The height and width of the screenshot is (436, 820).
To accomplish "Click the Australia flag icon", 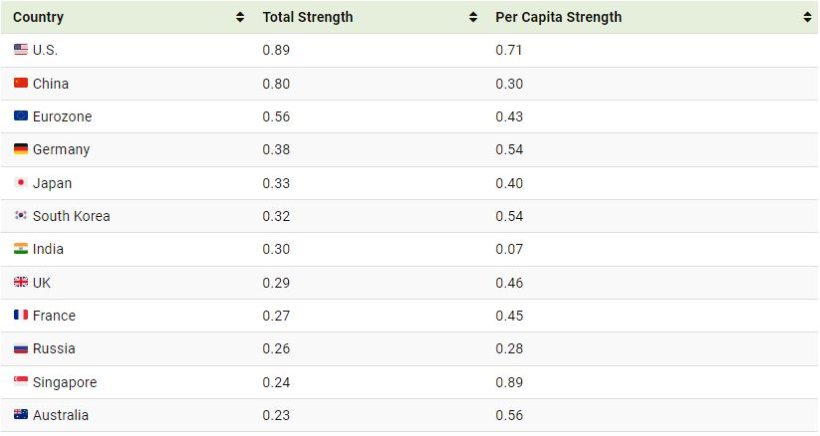I will coord(21,415).
